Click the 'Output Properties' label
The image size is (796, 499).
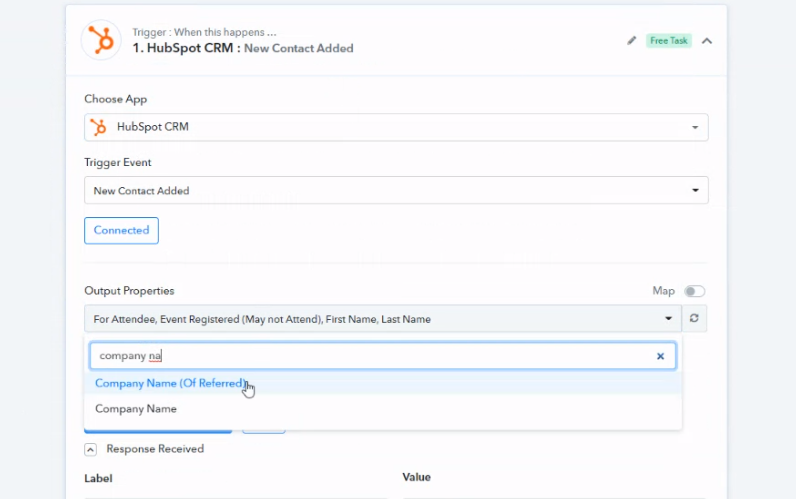coord(129,291)
